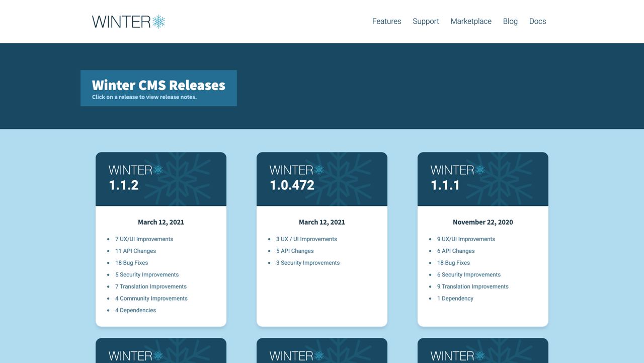Viewport: 644px width, 363px height.
Task: Open the Winter 1.1.2 release card header
Action: pyautogui.click(x=161, y=179)
